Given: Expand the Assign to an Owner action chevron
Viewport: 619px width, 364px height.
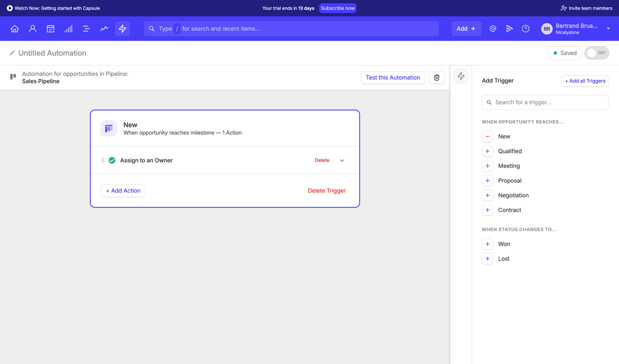Looking at the screenshot, I should point(342,160).
